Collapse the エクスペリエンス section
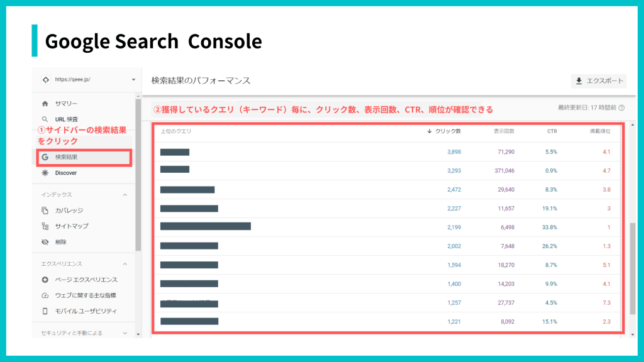644x362 pixels. point(125,264)
